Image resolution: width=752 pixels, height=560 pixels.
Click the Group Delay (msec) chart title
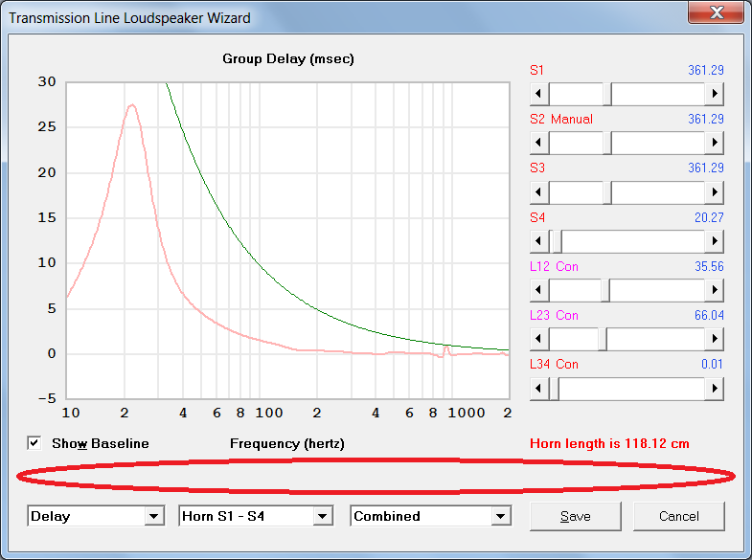[288, 59]
